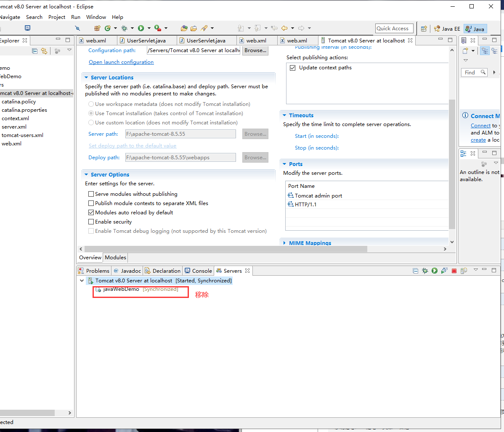Click the Last Edit Location arrow icon
The height and width of the screenshot is (432, 504).
click(274, 28)
